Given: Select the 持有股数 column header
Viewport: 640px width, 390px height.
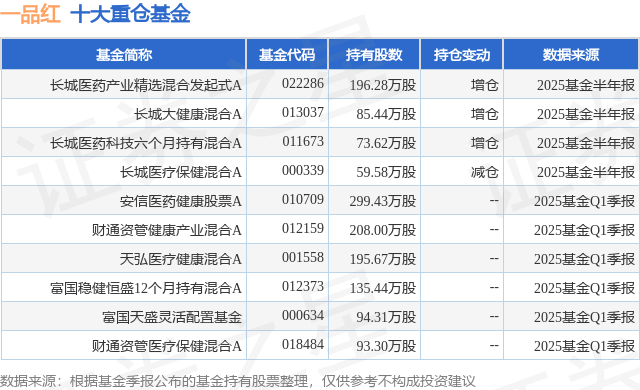Looking at the screenshot, I should 374,55.
